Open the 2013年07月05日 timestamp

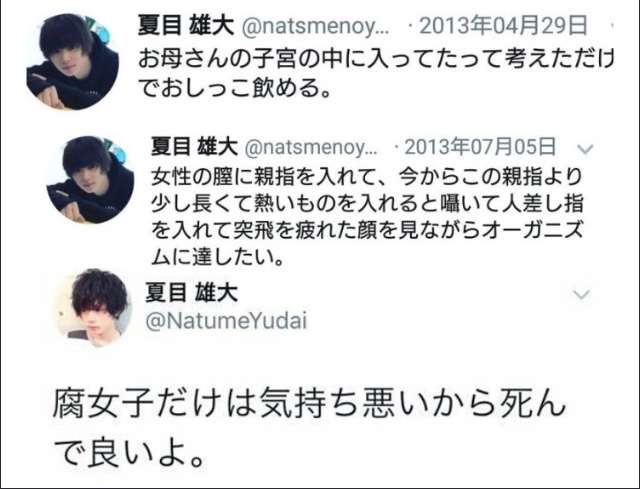(x=480, y=146)
